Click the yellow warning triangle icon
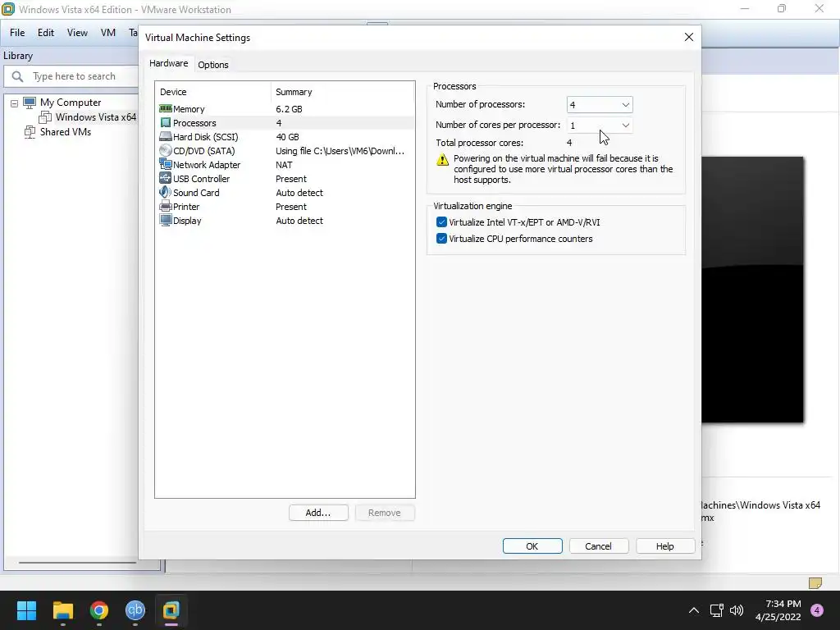840x630 pixels. click(442, 159)
